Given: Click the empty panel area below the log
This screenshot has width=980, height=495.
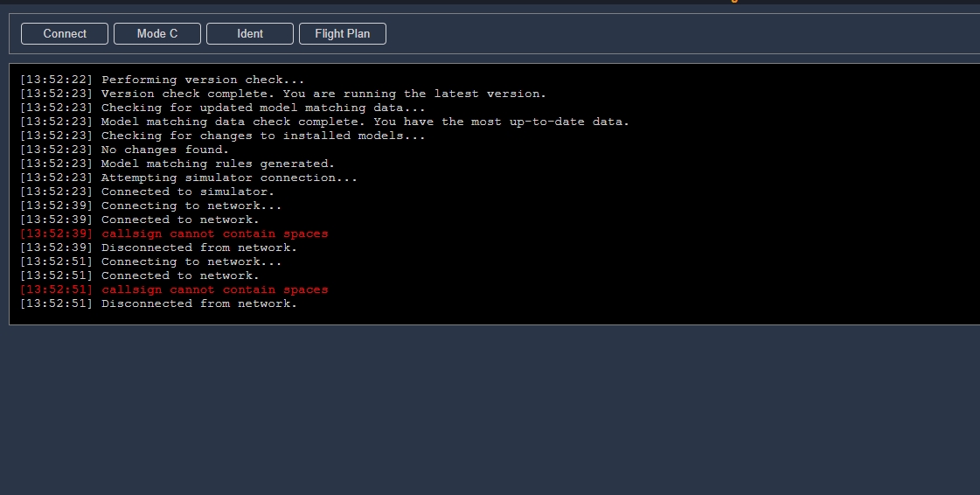Looking at the screenshot, I should click(x=490, y=411).
